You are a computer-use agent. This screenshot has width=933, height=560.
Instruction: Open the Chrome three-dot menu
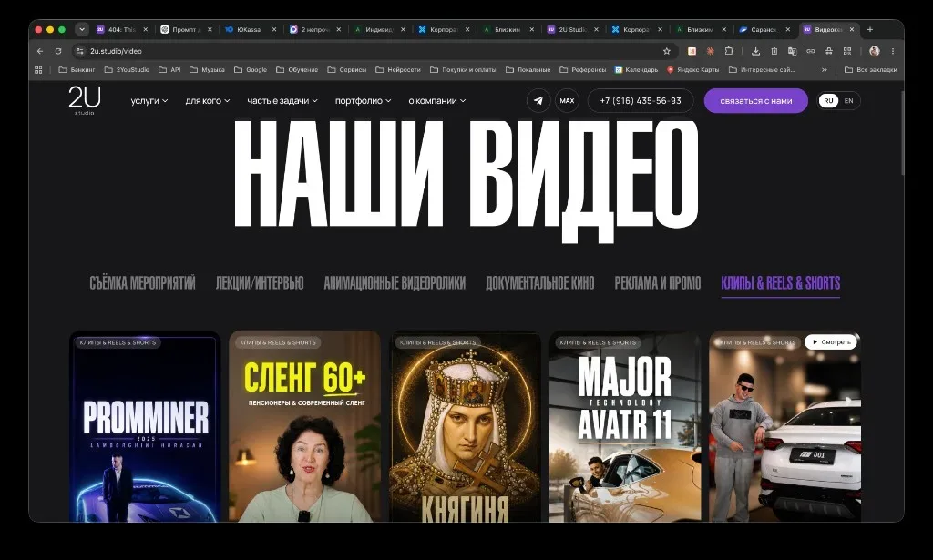[893, 51]
